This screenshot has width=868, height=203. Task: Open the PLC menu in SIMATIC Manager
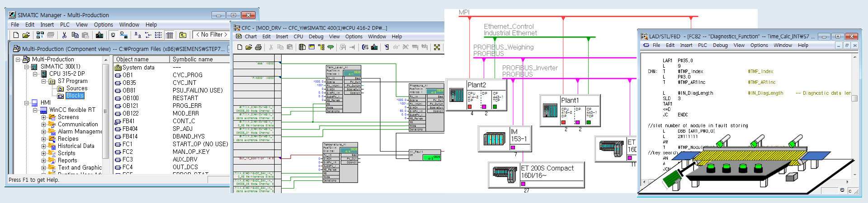click(x=65, y=25)
